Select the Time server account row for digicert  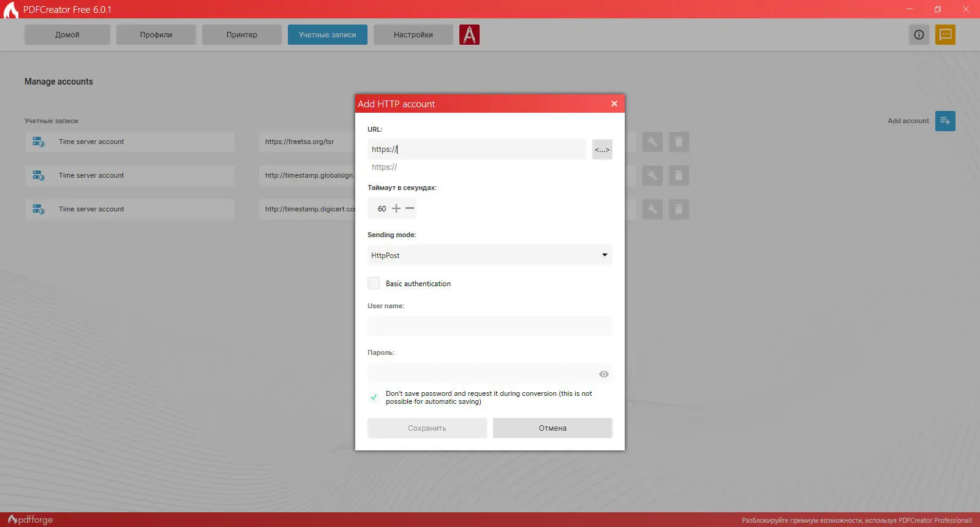point(130,210)
